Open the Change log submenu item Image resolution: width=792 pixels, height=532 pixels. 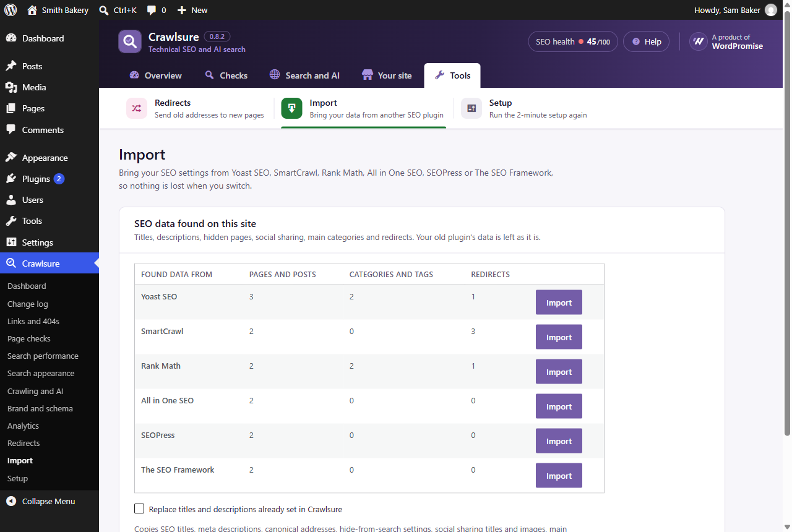(28, 304)
